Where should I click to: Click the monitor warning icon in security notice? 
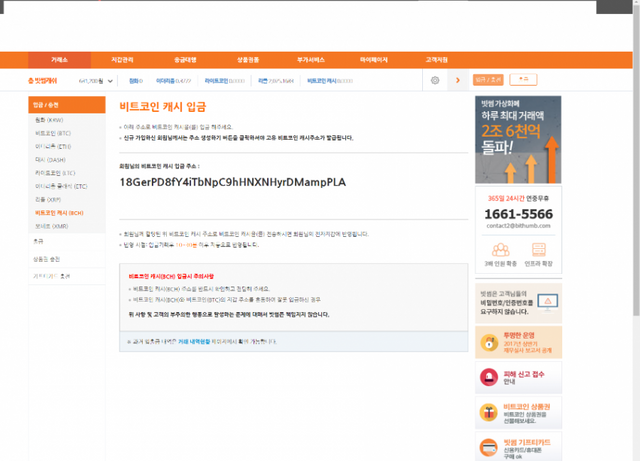coord(548,302)
